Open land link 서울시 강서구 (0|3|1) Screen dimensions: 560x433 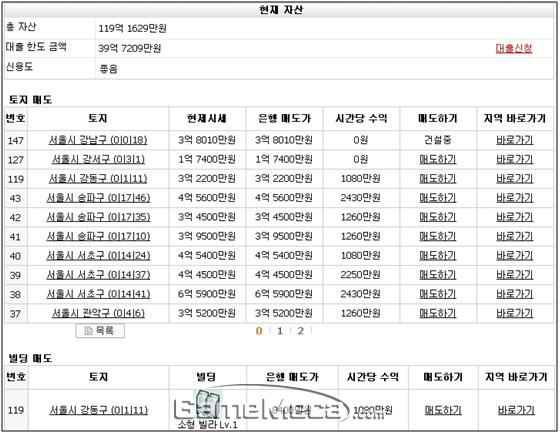(x=98, y=159)
